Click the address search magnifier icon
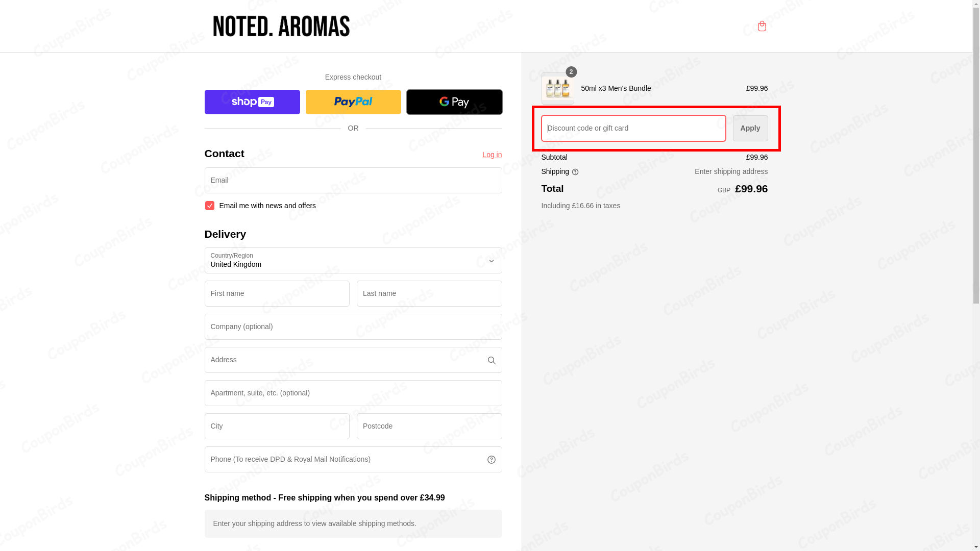This screenshot has width=980, height=551. coord(491,360)
